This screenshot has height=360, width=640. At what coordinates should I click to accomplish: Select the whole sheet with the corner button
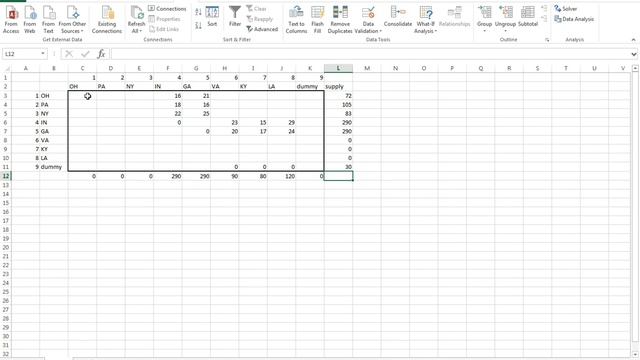pyautogui.click(x=6, y=68)
